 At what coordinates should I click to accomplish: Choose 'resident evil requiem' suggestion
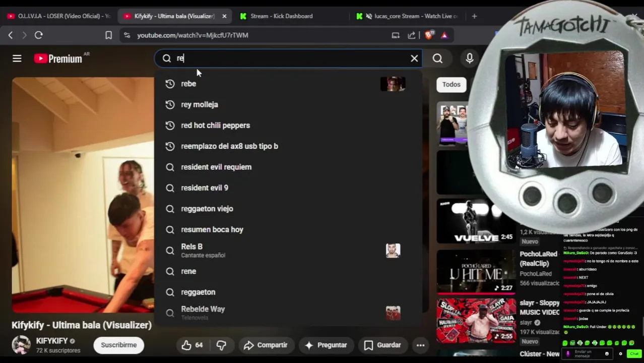(x=288, y=167)
